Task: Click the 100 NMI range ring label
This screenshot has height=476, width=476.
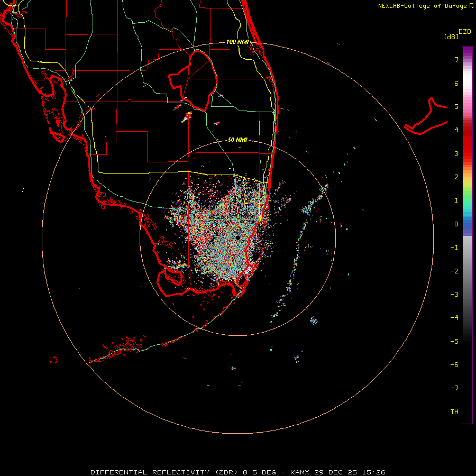Action: tap(237, 42)
